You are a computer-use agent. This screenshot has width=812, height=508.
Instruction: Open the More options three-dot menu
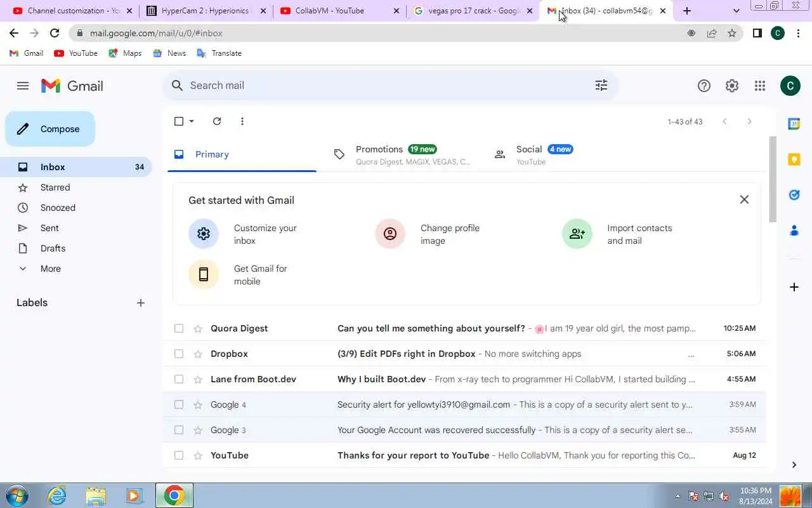[x=242, y=121]
